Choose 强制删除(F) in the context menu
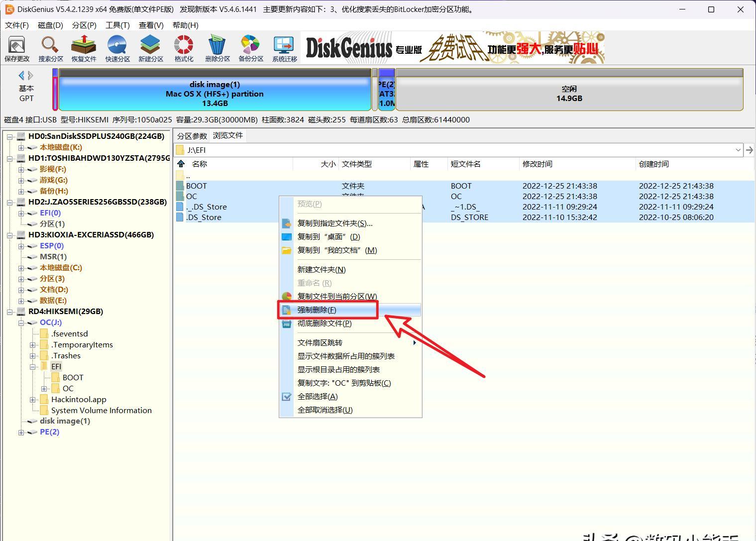 point(350,310)
